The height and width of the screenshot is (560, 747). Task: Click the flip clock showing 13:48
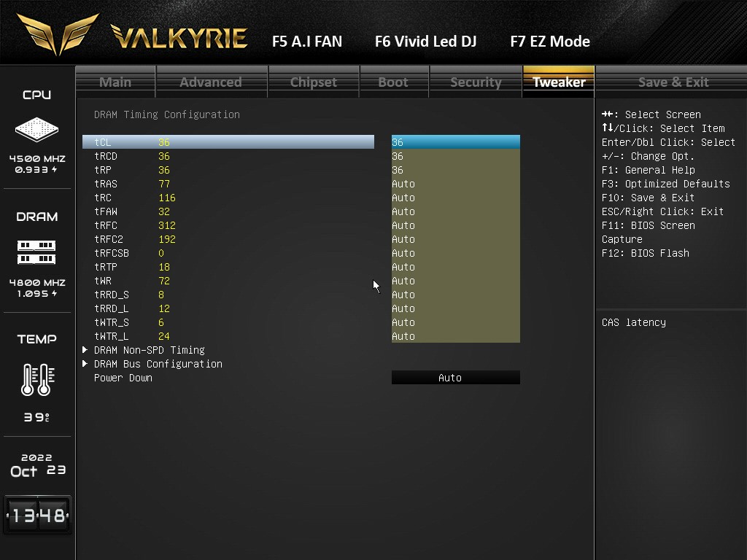[x=38, y=515]
